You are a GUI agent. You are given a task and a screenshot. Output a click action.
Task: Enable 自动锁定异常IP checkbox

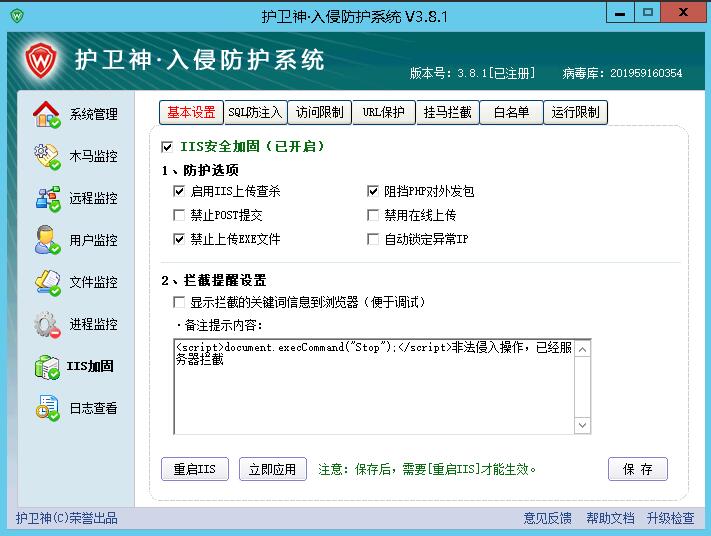373,239
